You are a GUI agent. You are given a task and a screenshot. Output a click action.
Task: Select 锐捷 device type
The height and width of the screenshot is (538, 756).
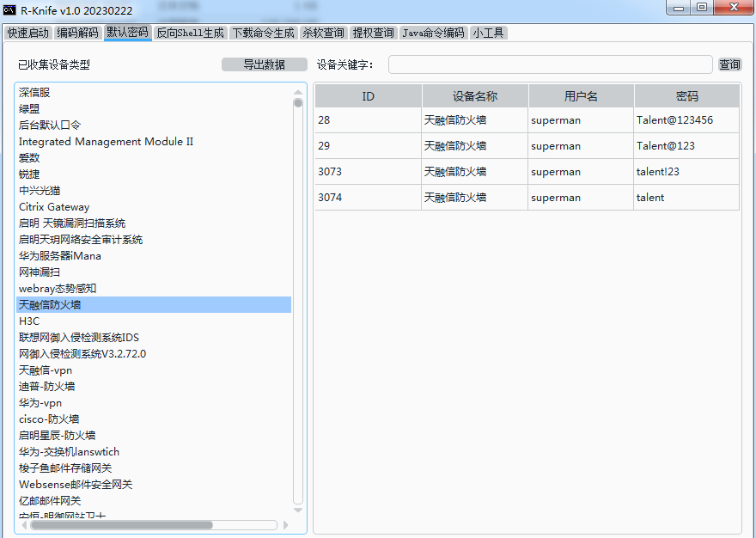point(153,174)
